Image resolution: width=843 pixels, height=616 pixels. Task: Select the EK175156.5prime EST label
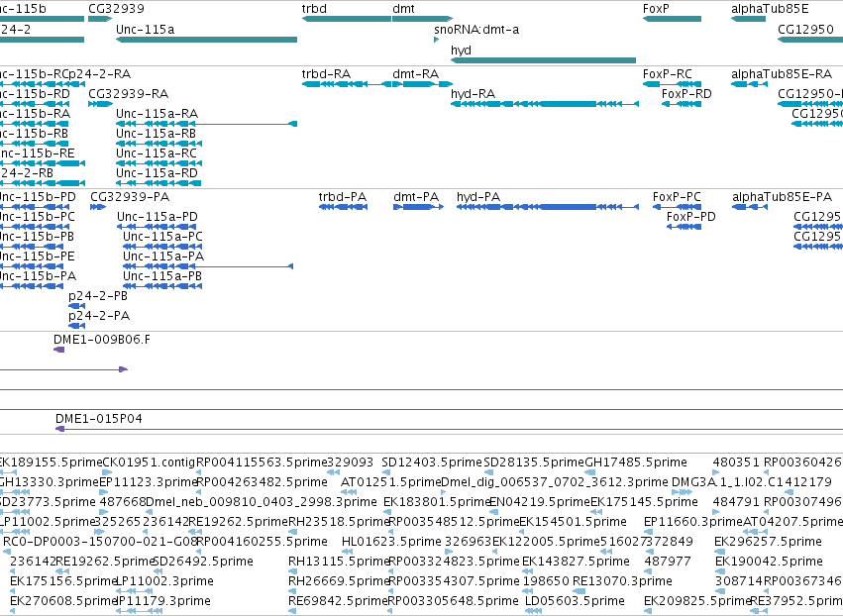click(63, 581)
